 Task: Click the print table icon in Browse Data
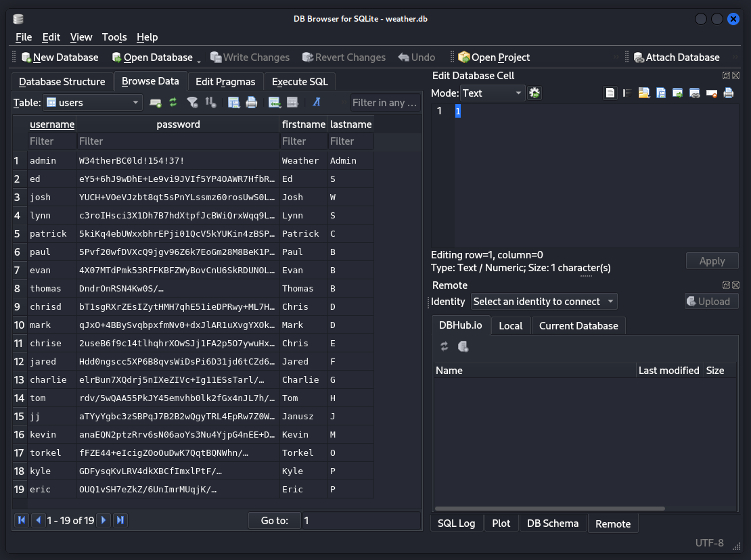pos(252,103)
